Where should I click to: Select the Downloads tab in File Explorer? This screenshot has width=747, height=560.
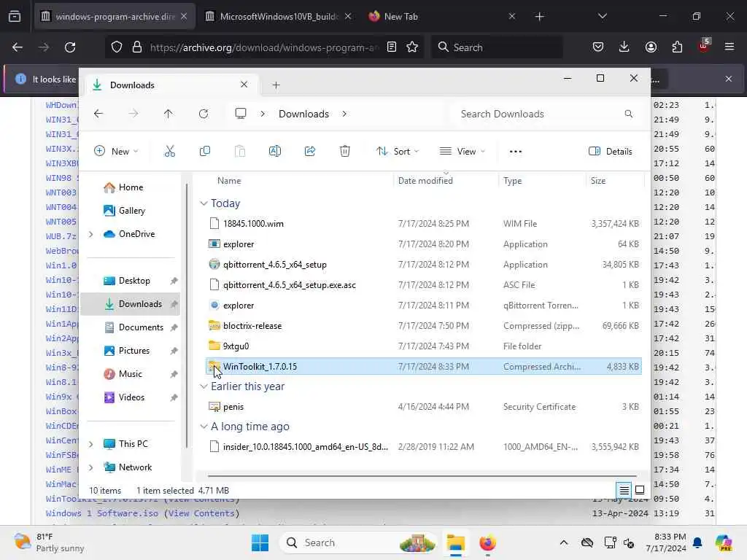pyautogui.click(x=171, y=85)
